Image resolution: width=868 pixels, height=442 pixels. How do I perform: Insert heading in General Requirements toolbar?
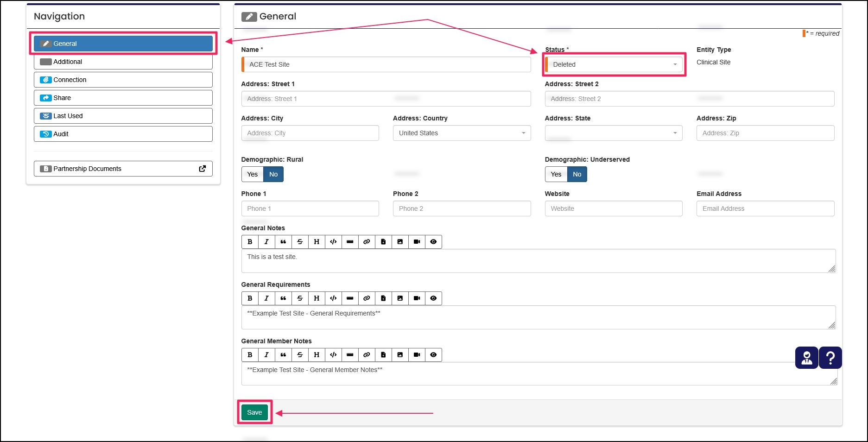point(317,298)
